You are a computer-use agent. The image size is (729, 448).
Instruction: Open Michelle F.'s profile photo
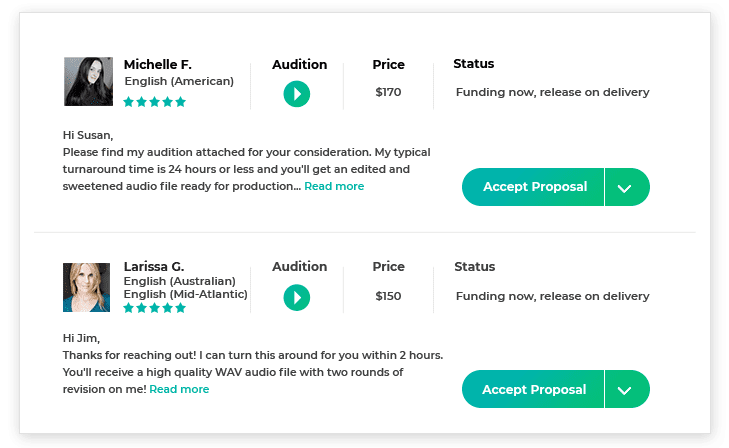[88, 81]
